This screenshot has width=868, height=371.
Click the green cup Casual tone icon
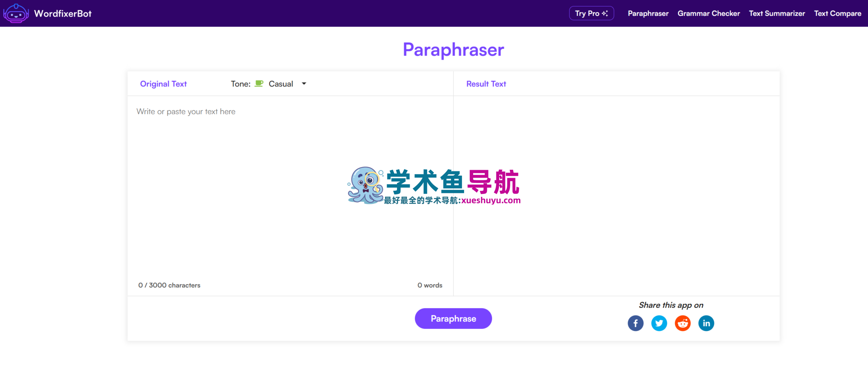pyautogui.click(x=259, y=84)
